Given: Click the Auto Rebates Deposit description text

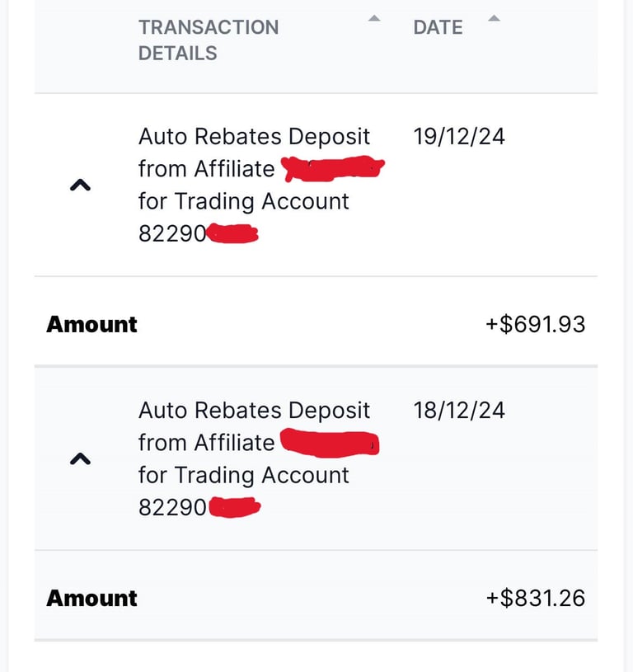Looking at the screenshot, I should (x=253, y=136).
